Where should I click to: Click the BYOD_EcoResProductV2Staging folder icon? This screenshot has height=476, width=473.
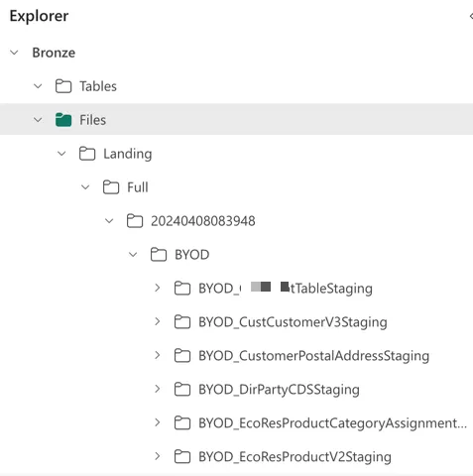(182, 456)
